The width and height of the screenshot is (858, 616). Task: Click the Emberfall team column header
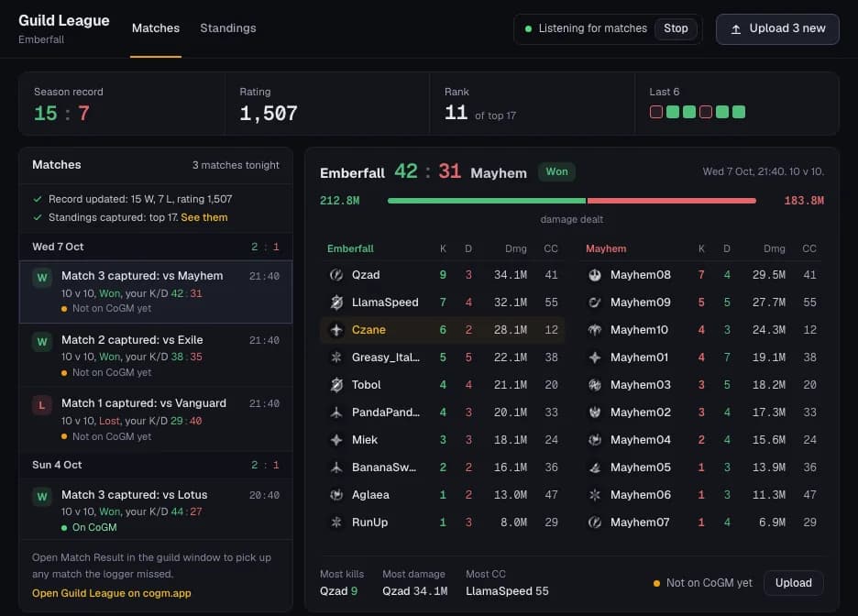pos(350,248)
